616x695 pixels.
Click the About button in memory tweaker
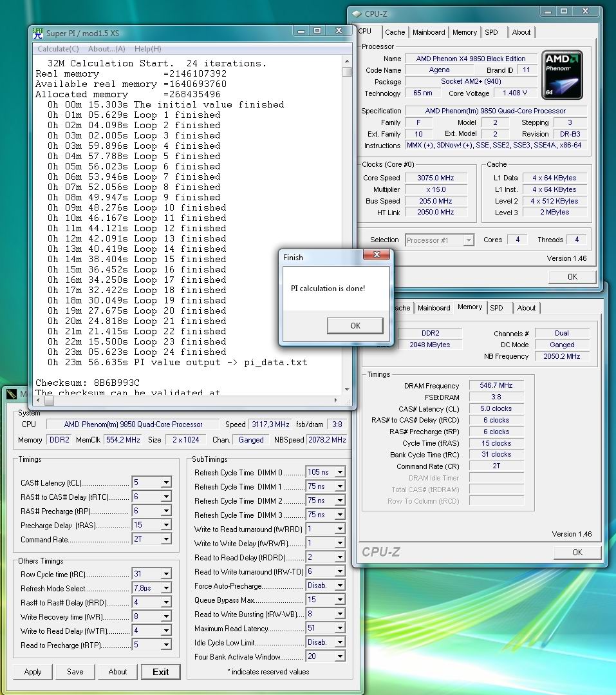point(117,672)
